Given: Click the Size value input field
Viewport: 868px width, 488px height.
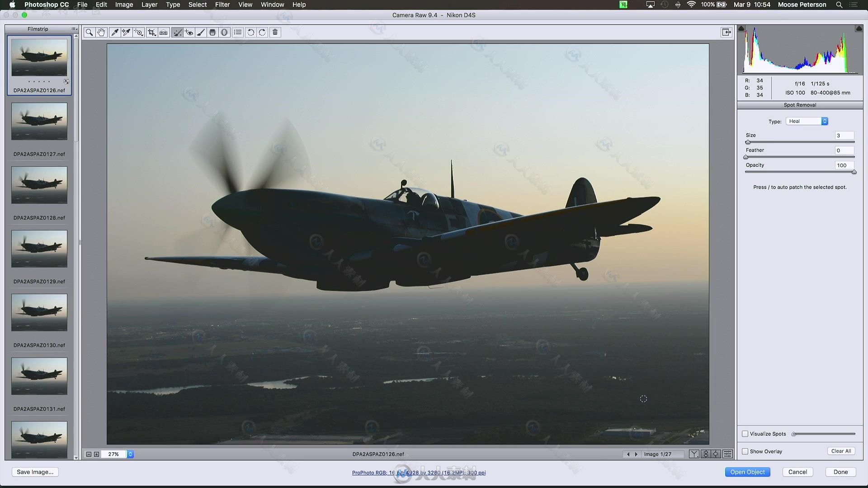Looking at the screenshot, I should [x=844, y=136].
